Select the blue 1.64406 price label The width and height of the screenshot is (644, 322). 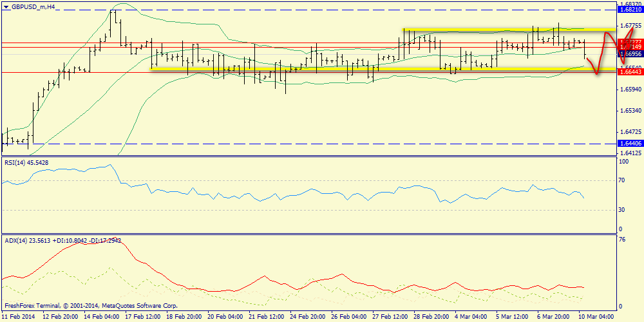tap(630, 144)
